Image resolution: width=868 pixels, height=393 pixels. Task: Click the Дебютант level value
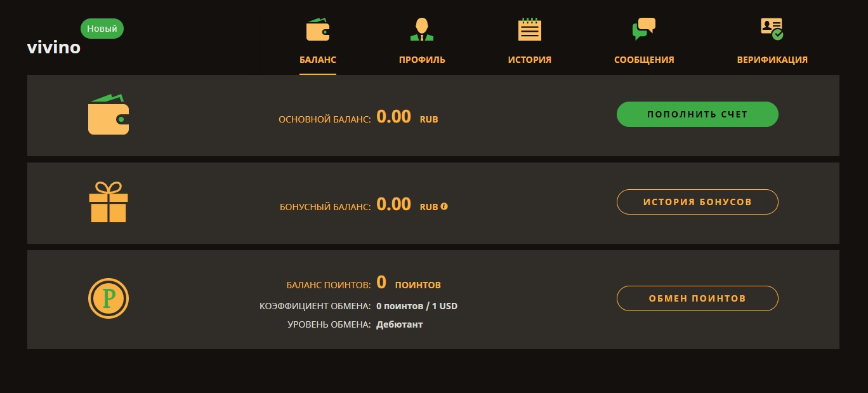coord(400,324)
